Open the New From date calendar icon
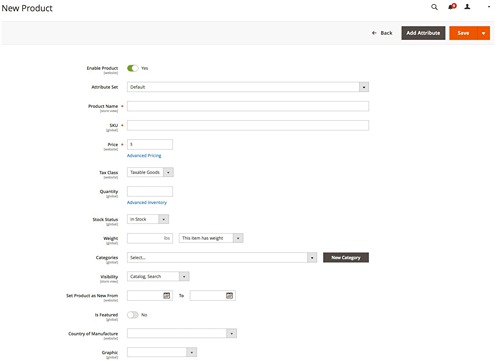The width and height of the screenshot is (500, 363). point(167,295)
